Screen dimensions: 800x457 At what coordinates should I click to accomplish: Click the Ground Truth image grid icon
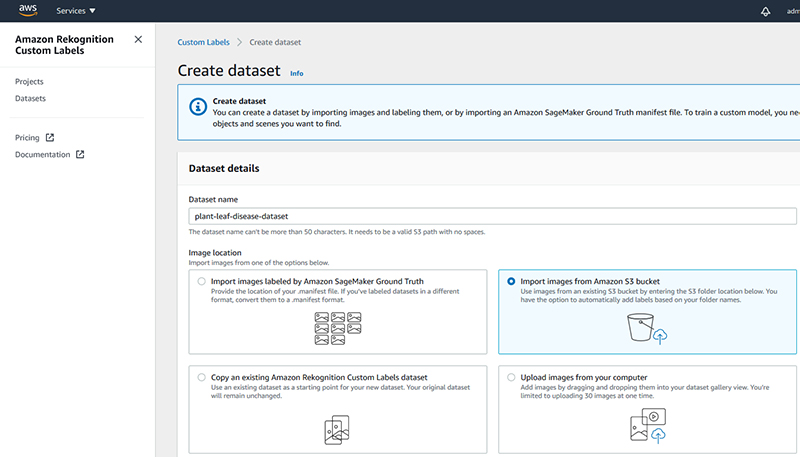(338, 328)
